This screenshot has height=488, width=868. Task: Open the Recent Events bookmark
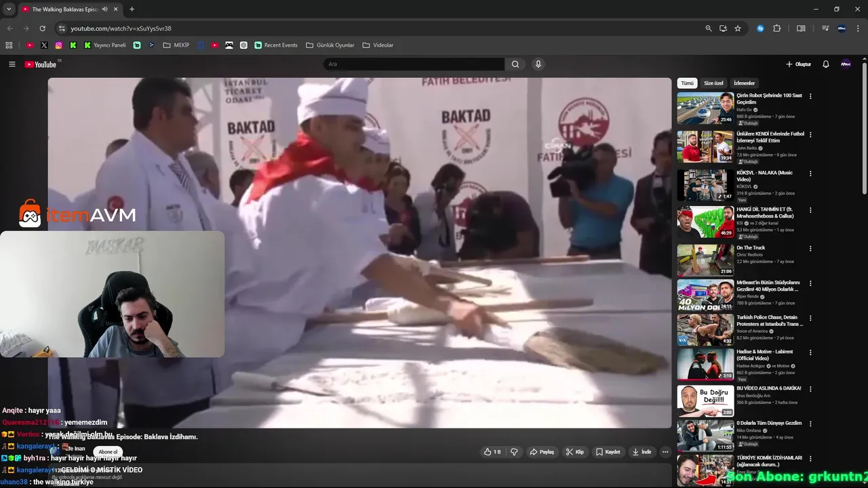[276, 45]
